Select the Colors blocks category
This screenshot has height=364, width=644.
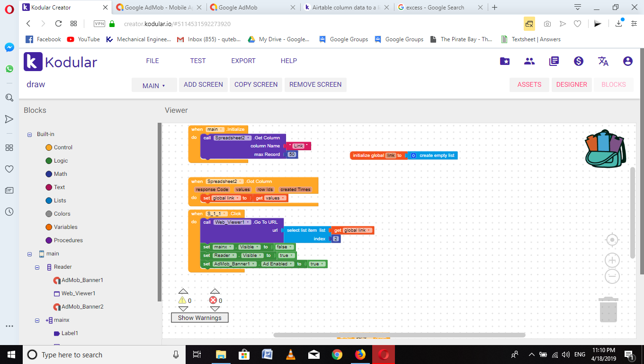[x=58, y=214]
